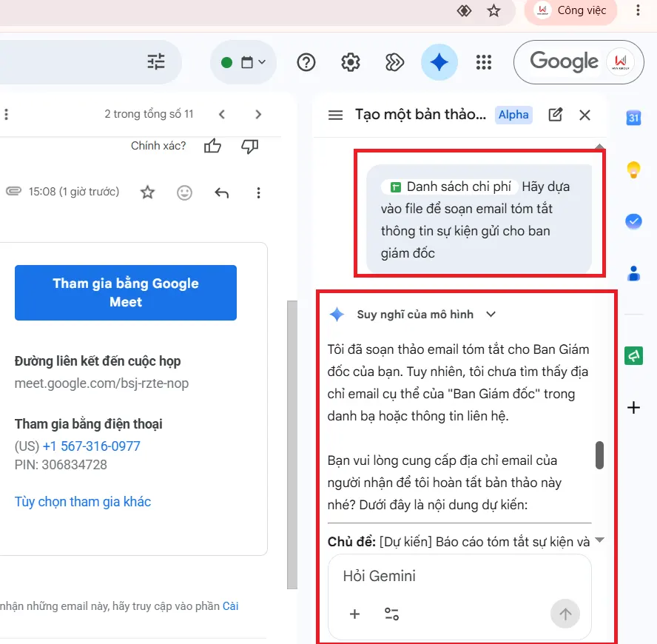Click the Gemini chat scroll down arrow
The height and width of the screenshot is (644, 657).
coord(599,540)
